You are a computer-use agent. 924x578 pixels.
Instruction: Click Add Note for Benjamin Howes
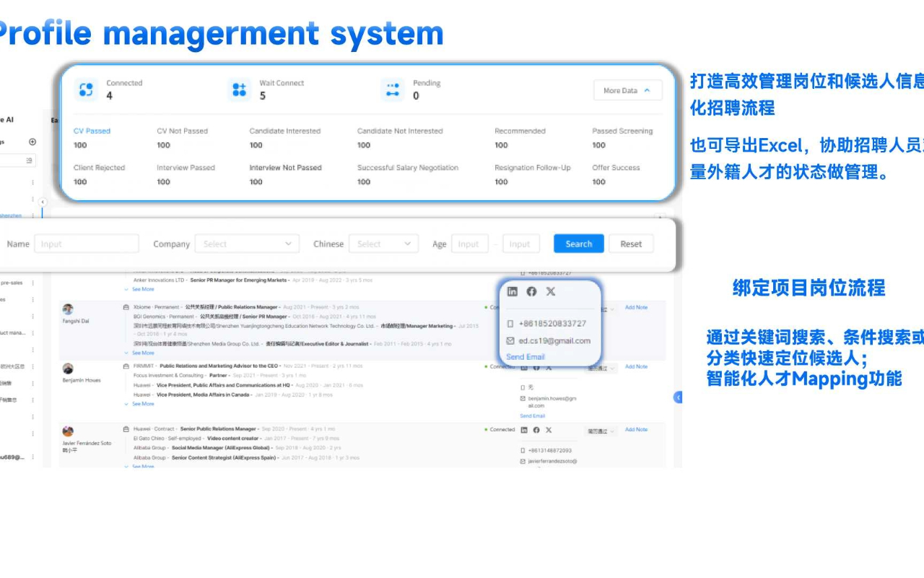pyautogui.click(x=636, y=367)
